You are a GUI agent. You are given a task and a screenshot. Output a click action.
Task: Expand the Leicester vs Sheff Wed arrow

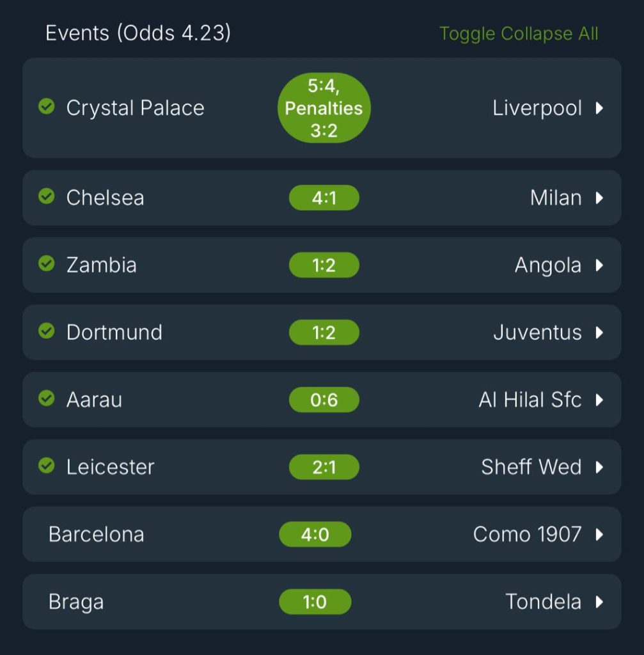coord(599,467)
